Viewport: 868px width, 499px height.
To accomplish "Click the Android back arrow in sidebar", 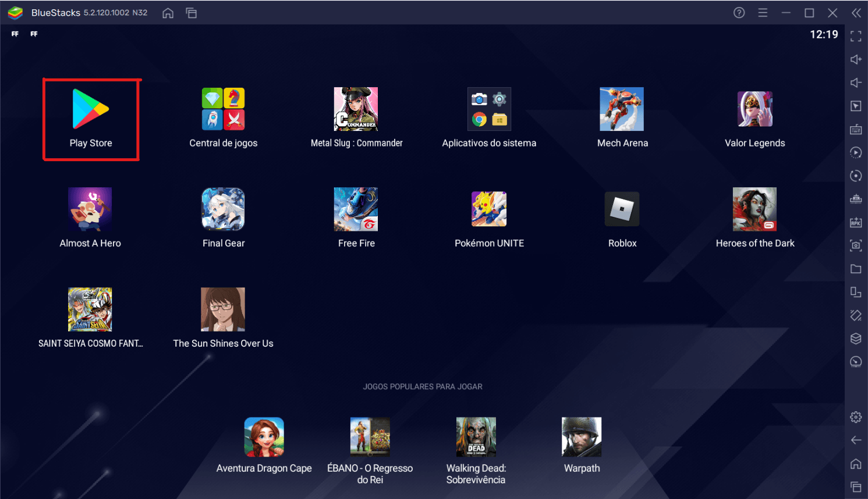I will (x=856, y=440).
